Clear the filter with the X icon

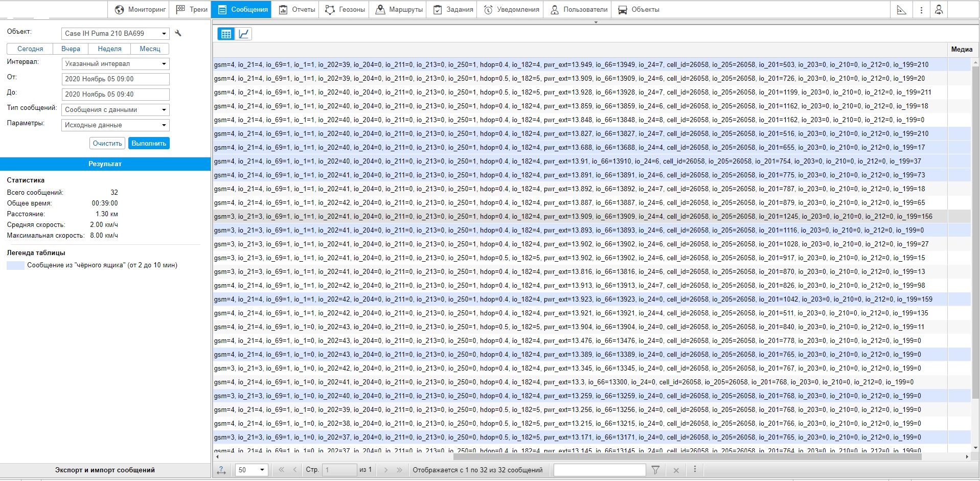676,470
